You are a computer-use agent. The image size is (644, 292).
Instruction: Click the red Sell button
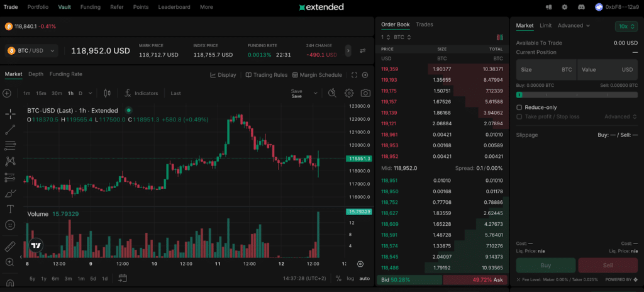click(608, 266)
